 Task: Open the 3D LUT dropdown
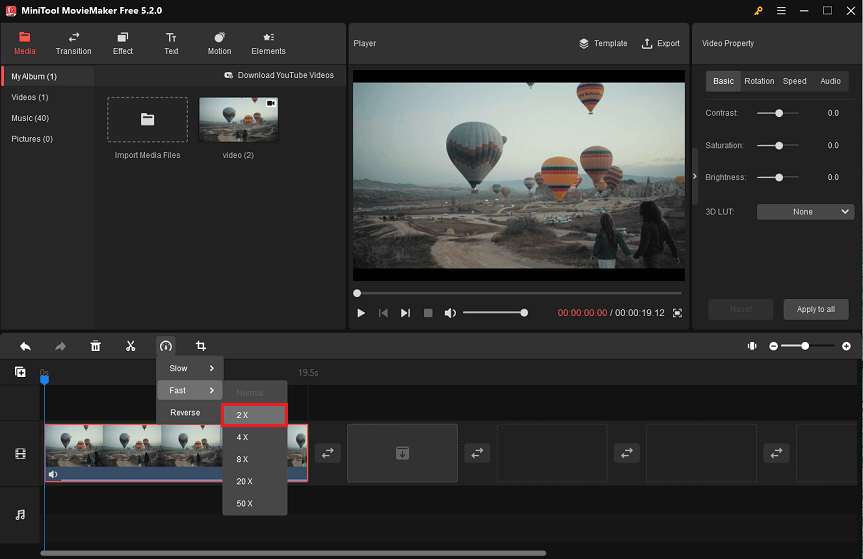(805, 212)
